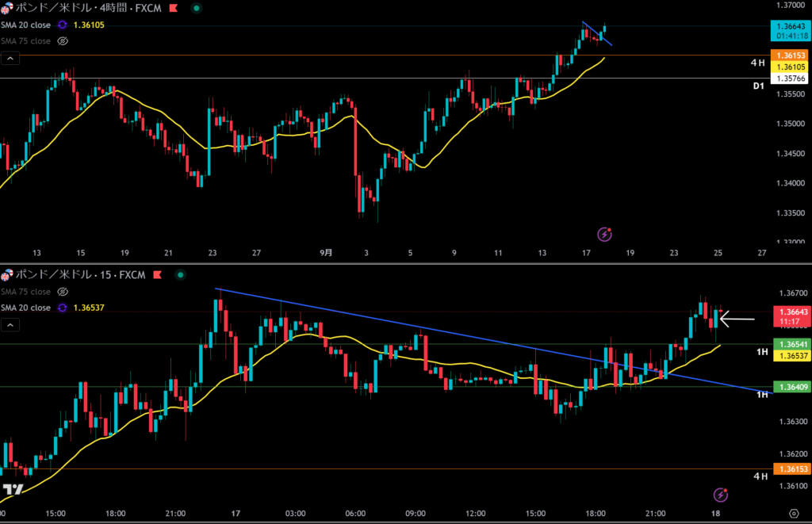Click the red flag on the 4-hour chart
Image resolution: width=812 pixels, height=524 pixels.
(173, 8)
